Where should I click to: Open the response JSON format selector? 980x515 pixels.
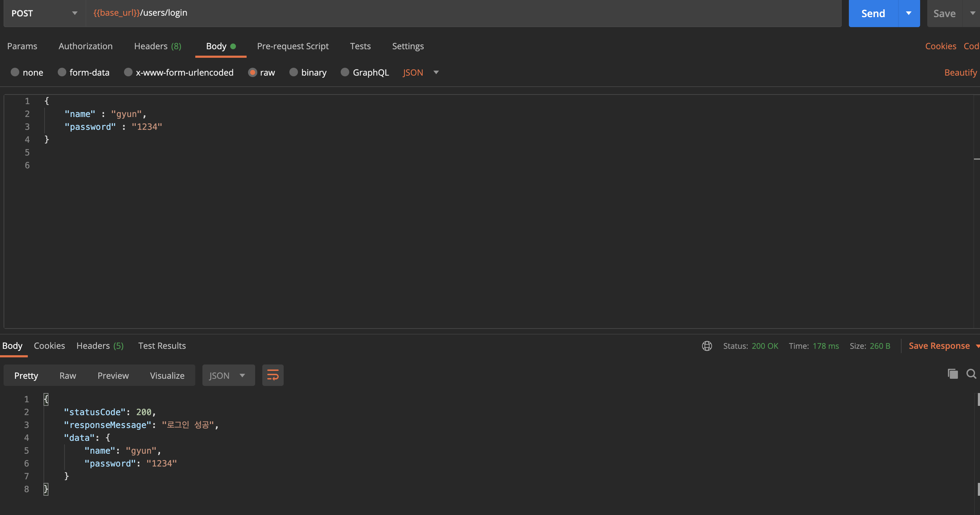point(228,375)
